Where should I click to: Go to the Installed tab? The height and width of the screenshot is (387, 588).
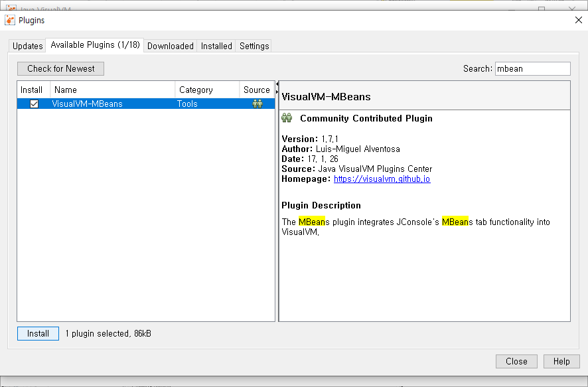[x=216, y=46]
